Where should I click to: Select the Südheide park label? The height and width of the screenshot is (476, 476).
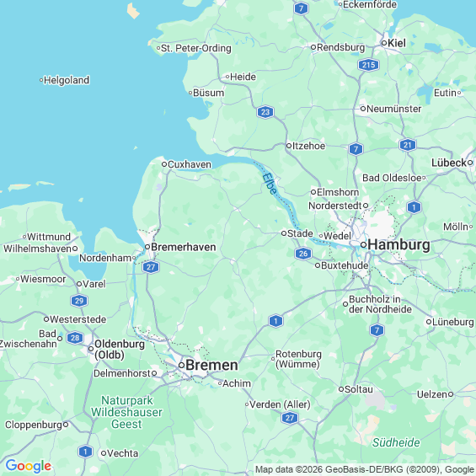click(x=396, y=442)
